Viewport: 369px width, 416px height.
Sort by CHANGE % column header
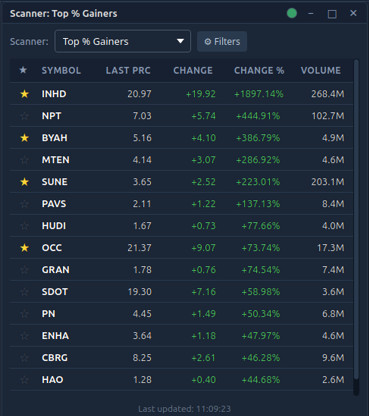259,71
